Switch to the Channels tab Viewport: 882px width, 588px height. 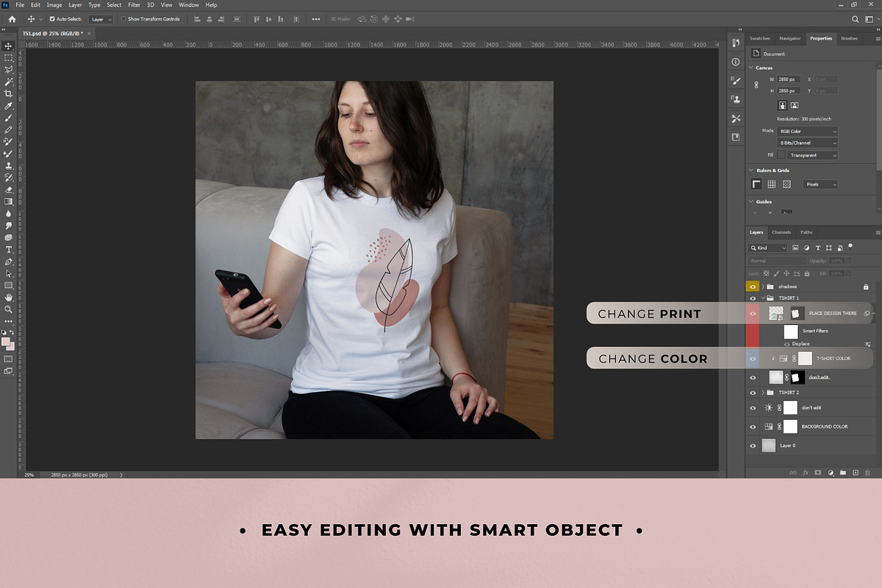(x=781, y=232)
